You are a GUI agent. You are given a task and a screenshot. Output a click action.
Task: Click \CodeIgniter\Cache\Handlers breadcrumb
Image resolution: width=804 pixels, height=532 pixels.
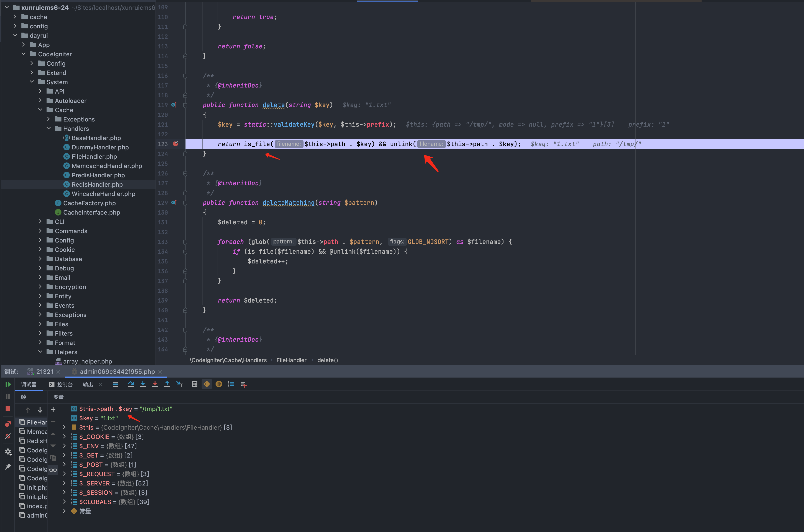click(x=228, y=360)
